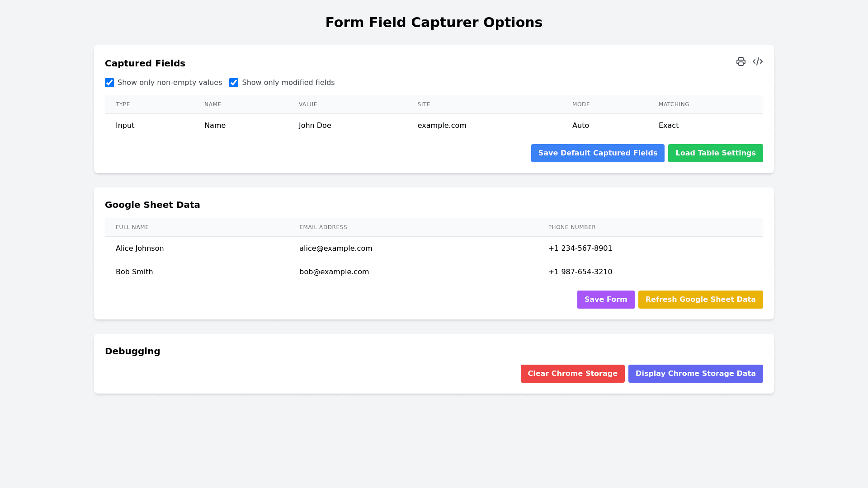Click the code view icon
868x488 pixels.
[x=758, y=61]
